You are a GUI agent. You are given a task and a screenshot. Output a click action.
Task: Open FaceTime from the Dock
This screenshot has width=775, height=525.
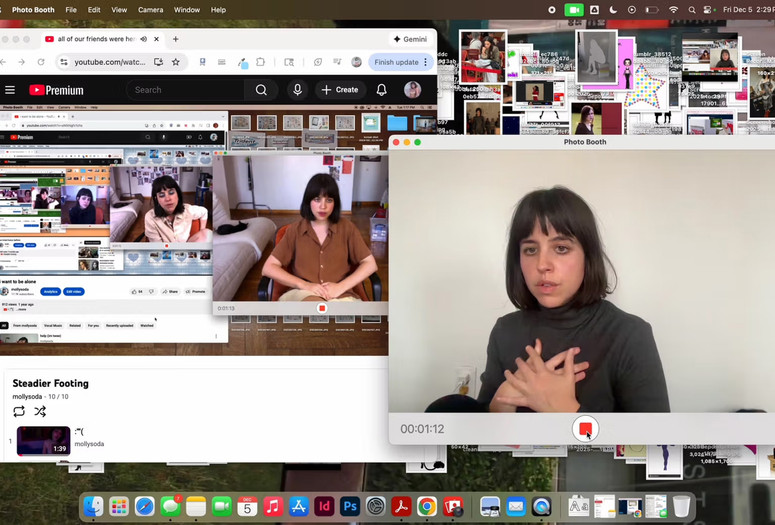222,507
